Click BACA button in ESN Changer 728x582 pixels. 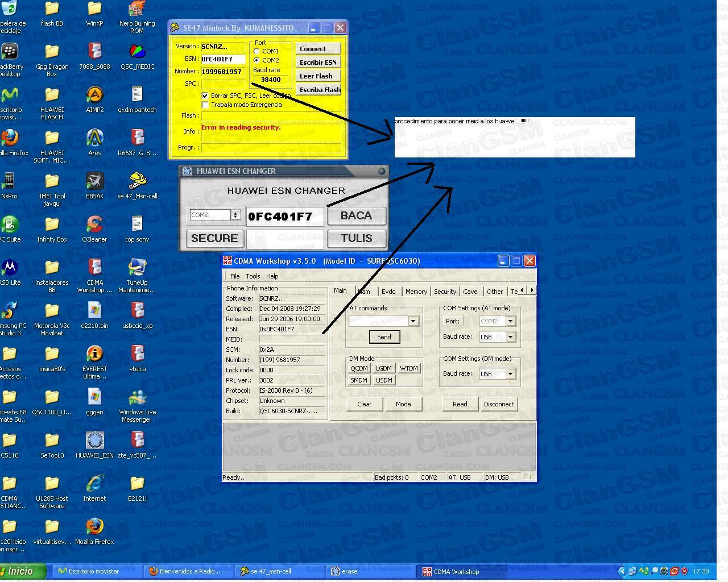[x=357, y=216]
